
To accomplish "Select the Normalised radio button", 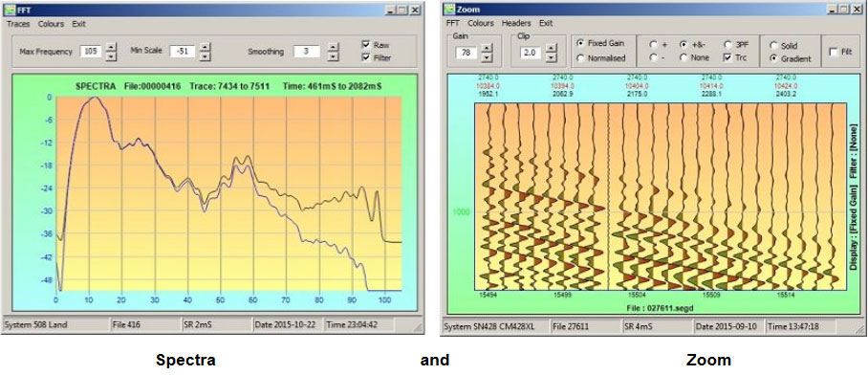I will point(580,57).
